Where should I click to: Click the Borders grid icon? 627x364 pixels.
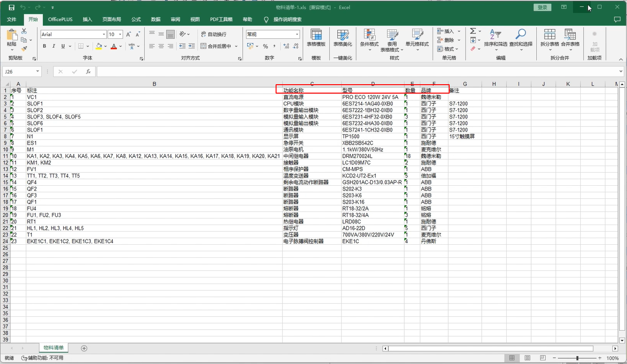(81, 46)
